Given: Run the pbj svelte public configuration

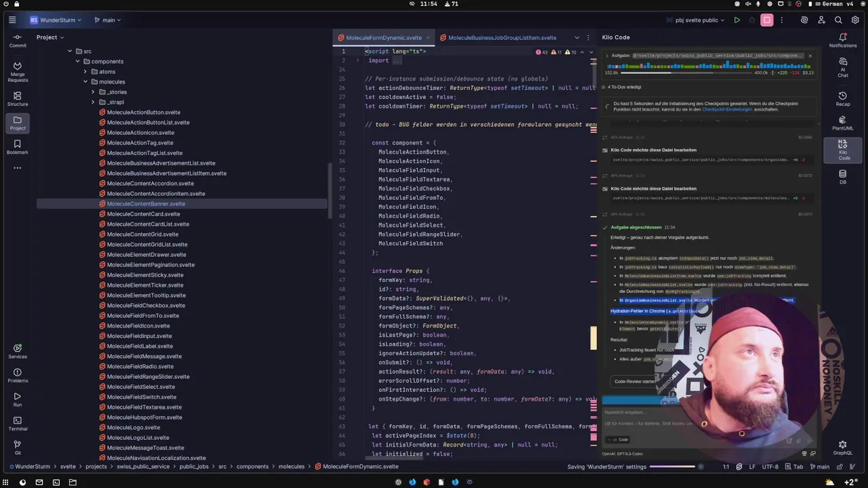Looking at the screenshot, I should point(736,20).
